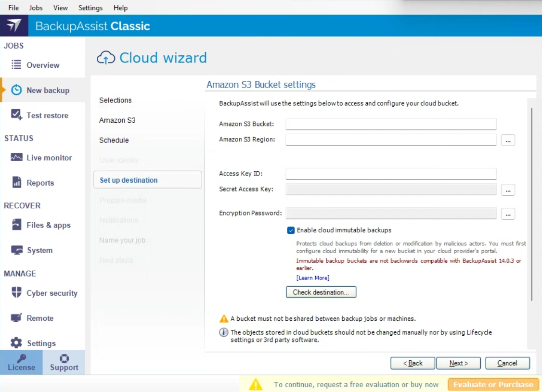Click the License key icon
This screenshot has height=392, width=542.
pyautogui.click(x=21, y=358)
